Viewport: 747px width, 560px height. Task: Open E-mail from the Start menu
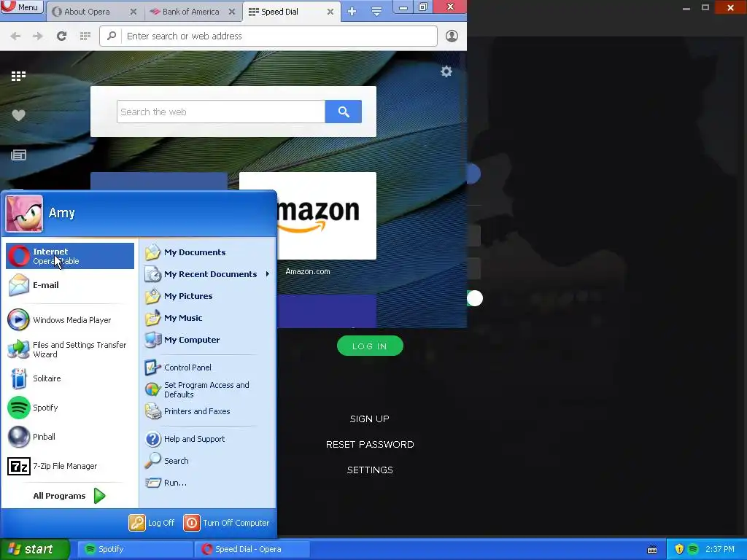pyautogui.click(x=70, y=285)
